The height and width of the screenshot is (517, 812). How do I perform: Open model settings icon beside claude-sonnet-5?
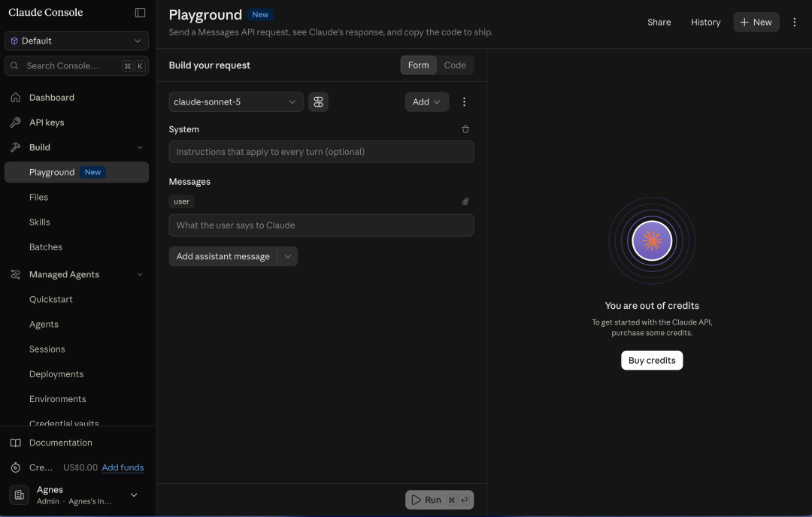coord(318,102)
